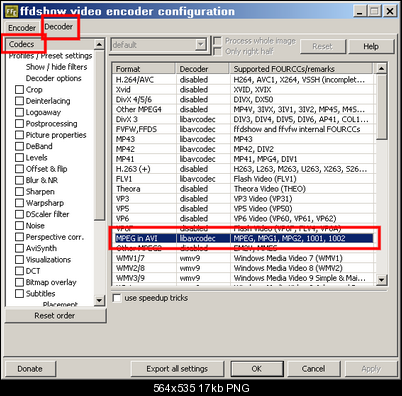Click the down arrow of the codec table scrollbar
Viewport: 402px width, 396px height.
tap(381, 280)
